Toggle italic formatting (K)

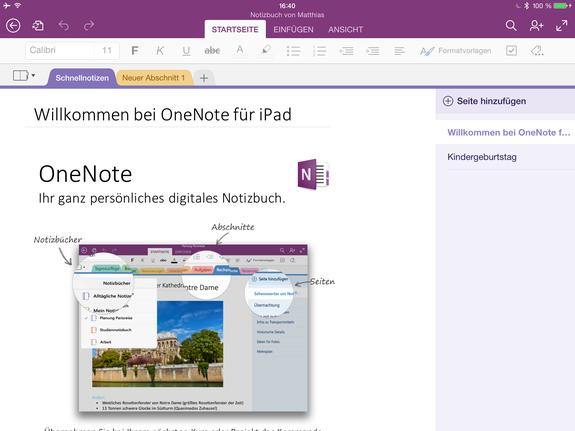click(x=160, y=51)
